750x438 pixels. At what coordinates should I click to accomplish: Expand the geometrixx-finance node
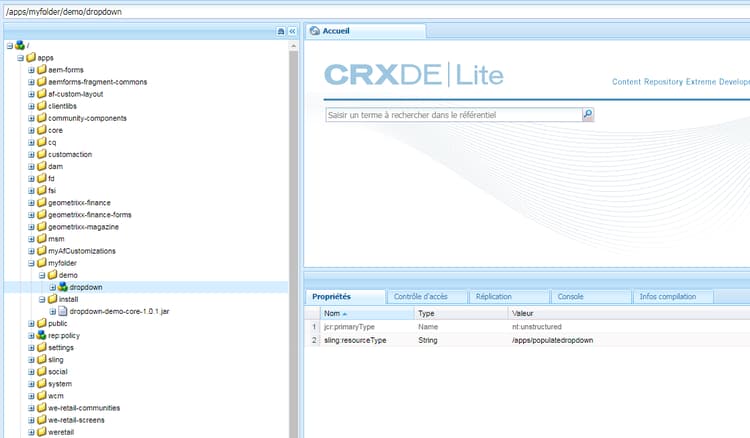click(x=31, y=203)
